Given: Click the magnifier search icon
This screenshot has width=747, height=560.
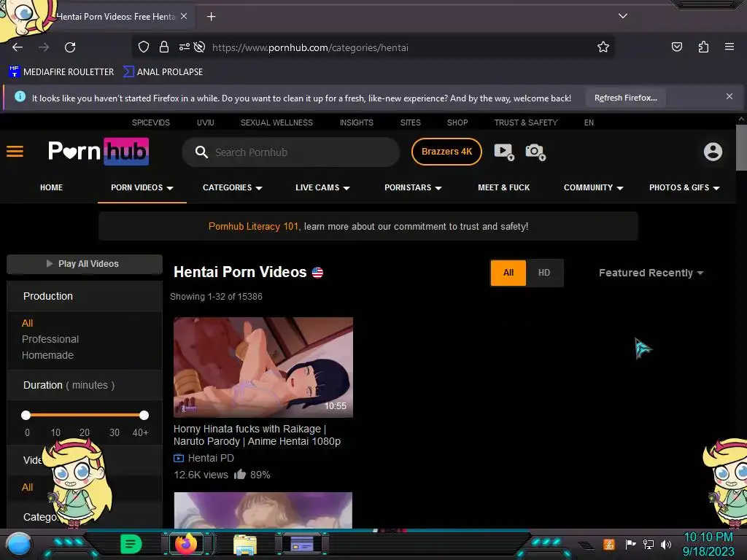Looking at the screenshot, I should click(x=201, y=152).
